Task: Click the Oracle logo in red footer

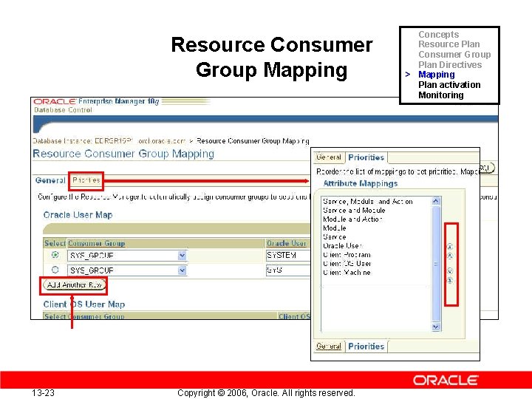Action: pos(446,381)
